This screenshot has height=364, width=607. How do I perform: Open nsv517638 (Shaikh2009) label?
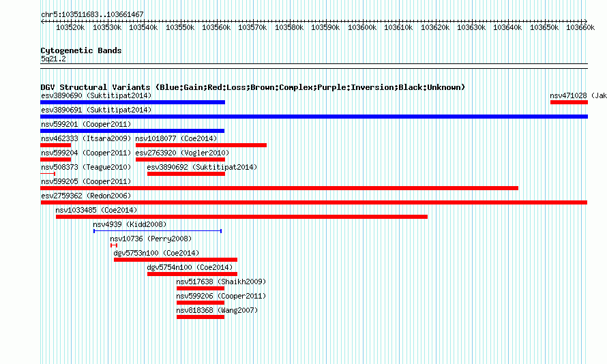click(221, 282)
